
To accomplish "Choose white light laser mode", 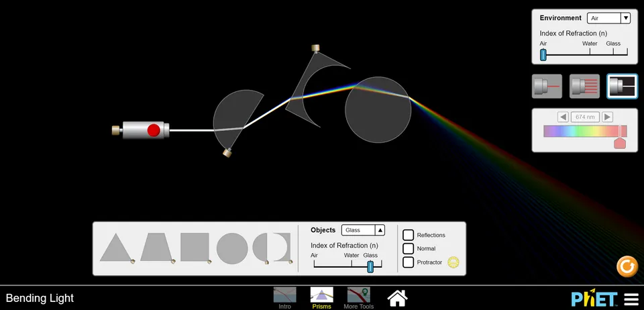I will (x=623, y=87).
